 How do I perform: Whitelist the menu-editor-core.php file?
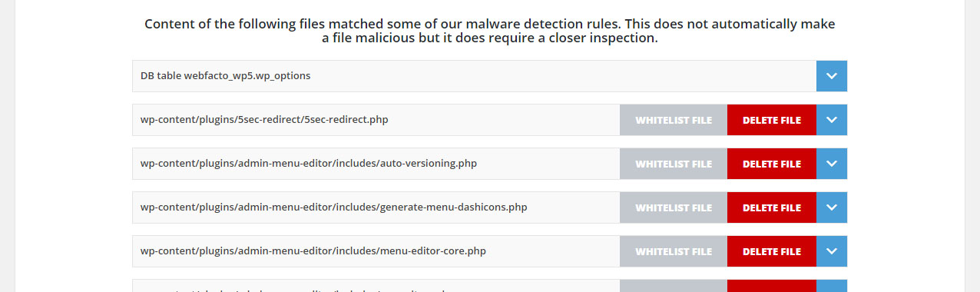click(x=674, y=251)
